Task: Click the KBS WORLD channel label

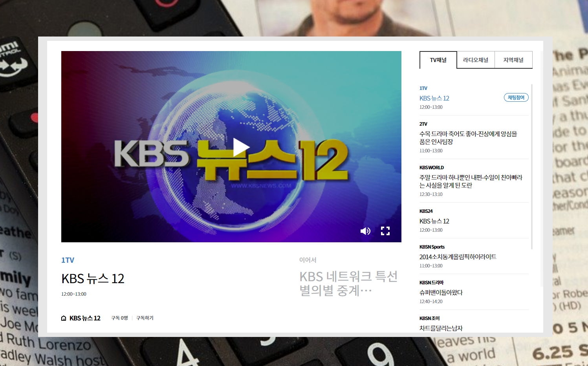Action: click(432, 167)
